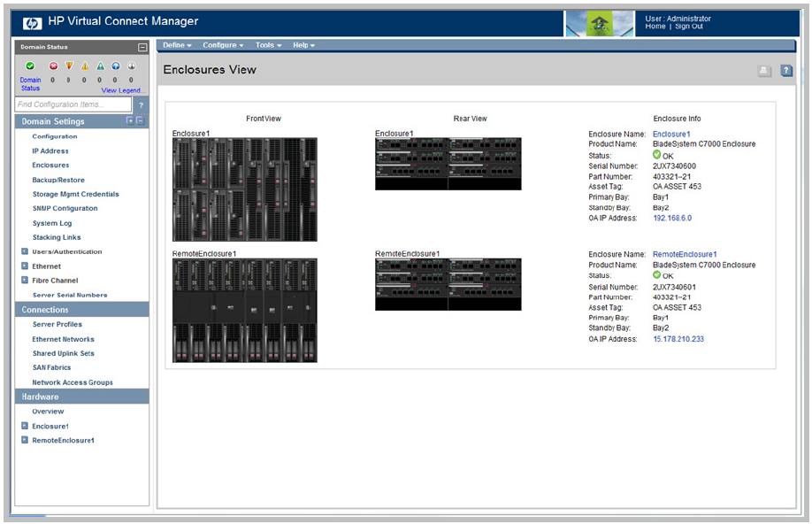The height and width of the screenshot is (524, 812).
Task: Click the Enclosure1 front view image
Action: click(244, 189)
